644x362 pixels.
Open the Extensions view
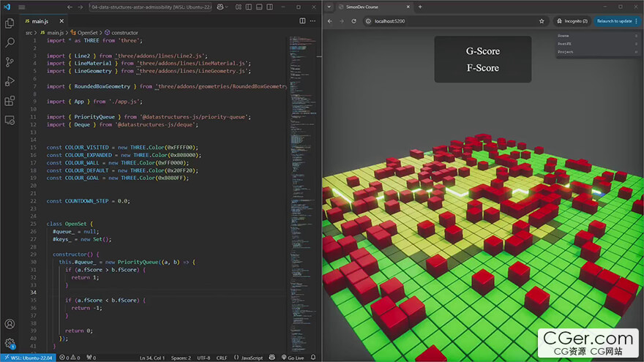pos(10,101)
